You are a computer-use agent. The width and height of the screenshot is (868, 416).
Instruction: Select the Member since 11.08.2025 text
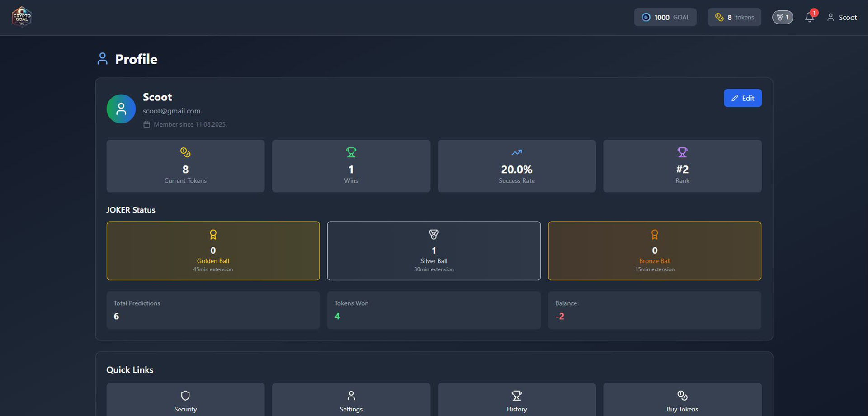[x=190, y=124]
